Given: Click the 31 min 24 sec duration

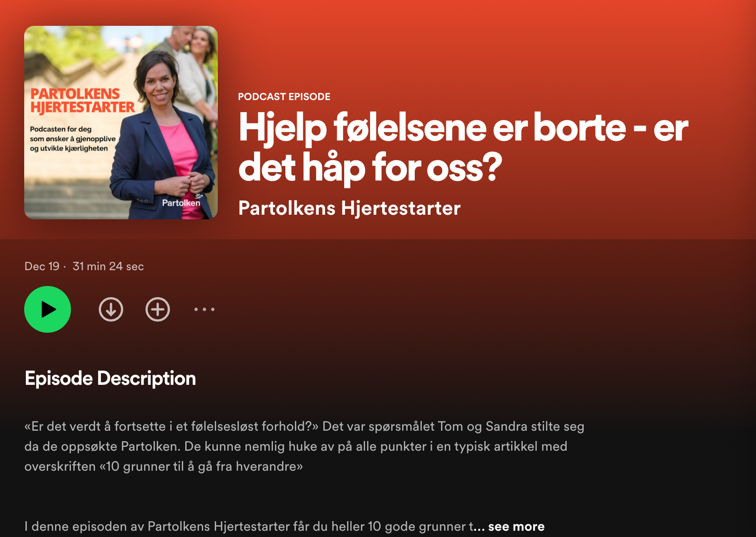Looking at the screenshot, I should 108,266.
